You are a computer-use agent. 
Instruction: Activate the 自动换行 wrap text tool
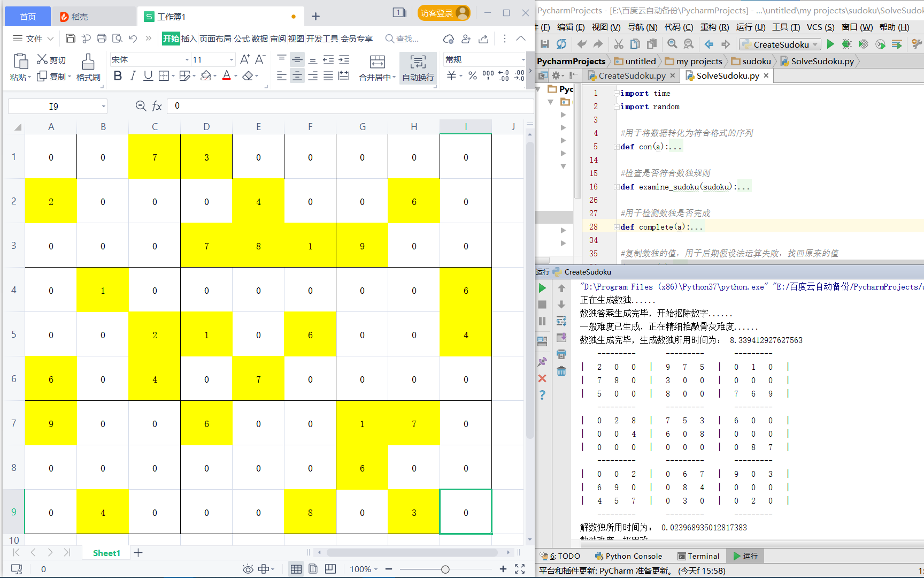coord(418,67)
